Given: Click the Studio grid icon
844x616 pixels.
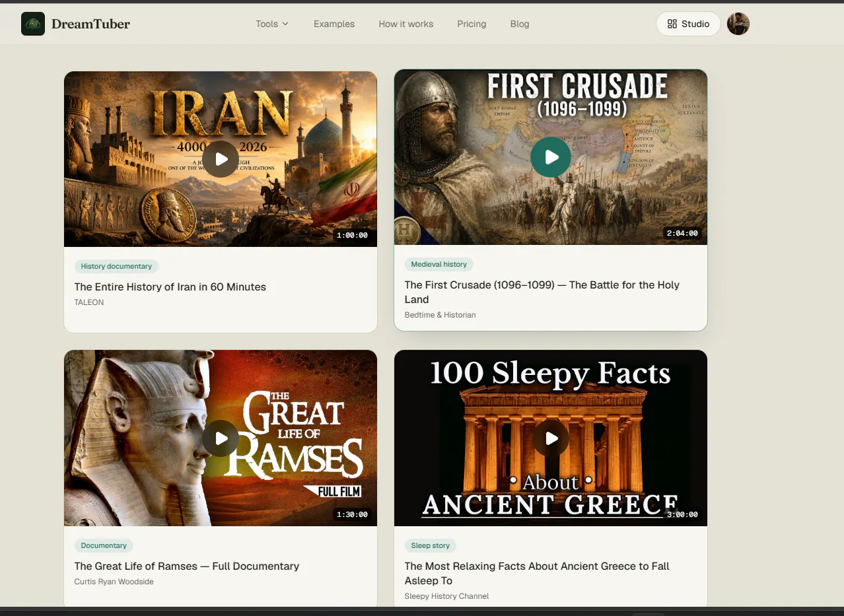Looking at the screenshot, I should 672,24.
